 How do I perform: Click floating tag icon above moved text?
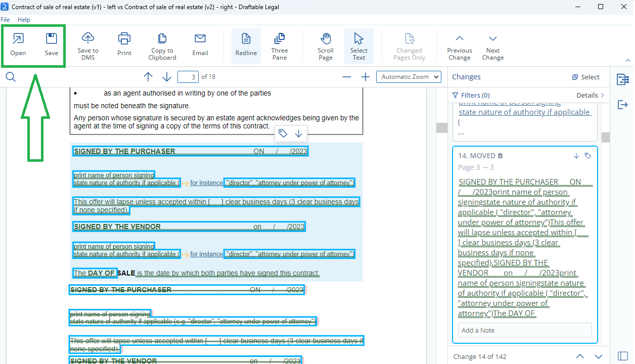[x=283, y=133]
